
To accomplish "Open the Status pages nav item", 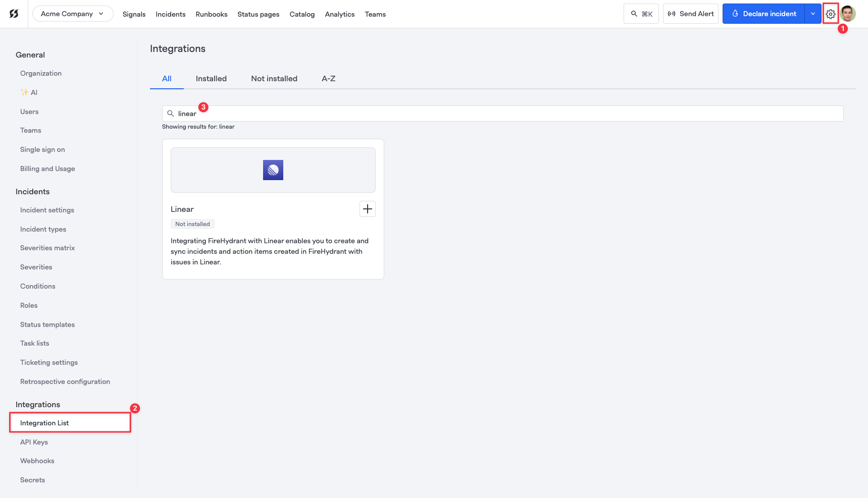I will point(259,14).
